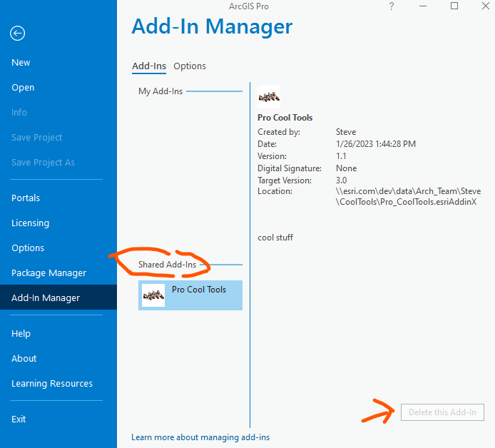Select the Add-Ins tab
495x448 pixels.
(x=149, y=66)
